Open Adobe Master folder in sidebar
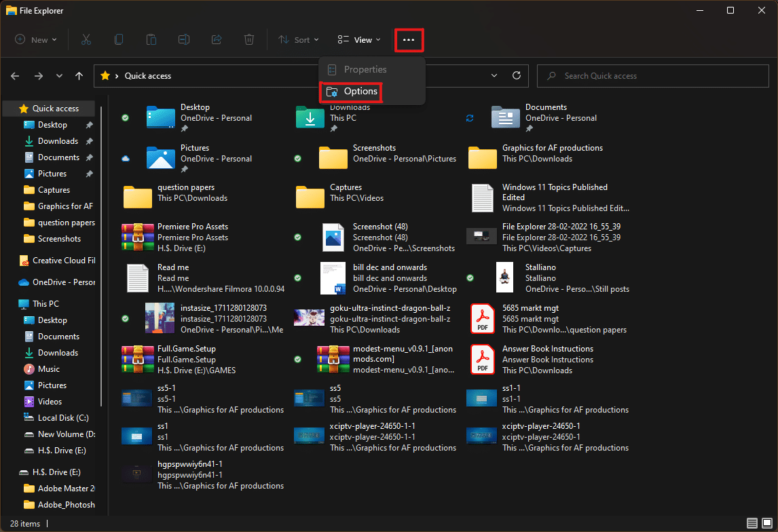778x532 pixels. point(60,489)
